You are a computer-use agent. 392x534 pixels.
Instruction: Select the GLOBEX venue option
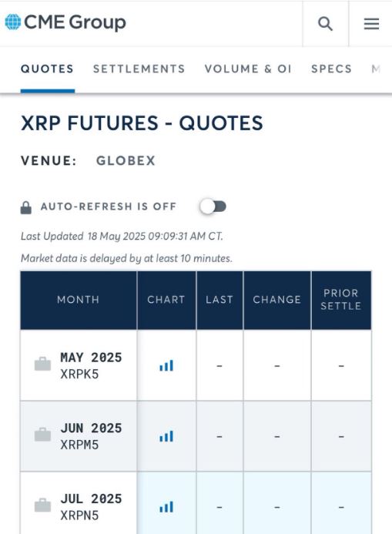click(126, 160)
